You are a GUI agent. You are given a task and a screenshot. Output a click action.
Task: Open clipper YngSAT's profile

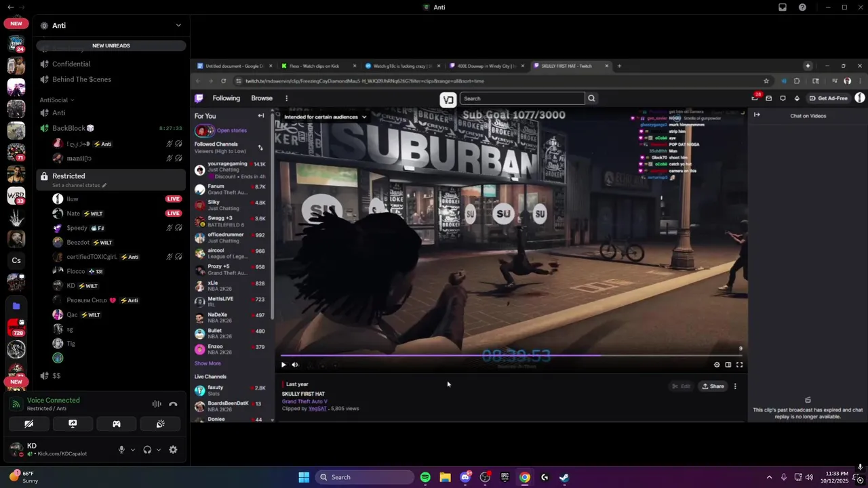click(x=317, y=409)
